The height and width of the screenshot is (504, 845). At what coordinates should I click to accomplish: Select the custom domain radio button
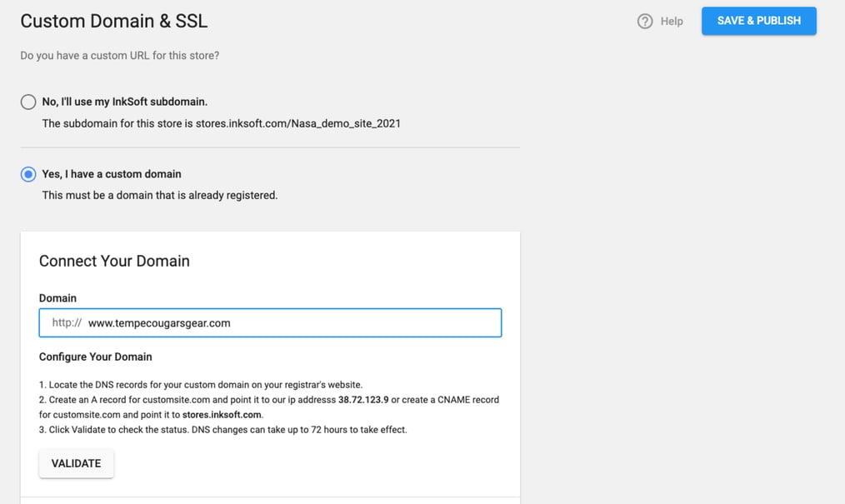click(x=28, y=174)
